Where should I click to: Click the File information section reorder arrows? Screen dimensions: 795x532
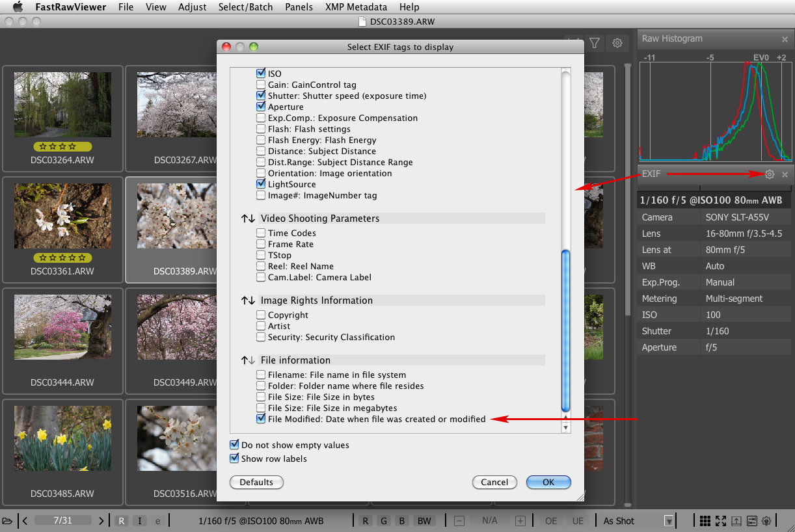(x=249, y=360)
